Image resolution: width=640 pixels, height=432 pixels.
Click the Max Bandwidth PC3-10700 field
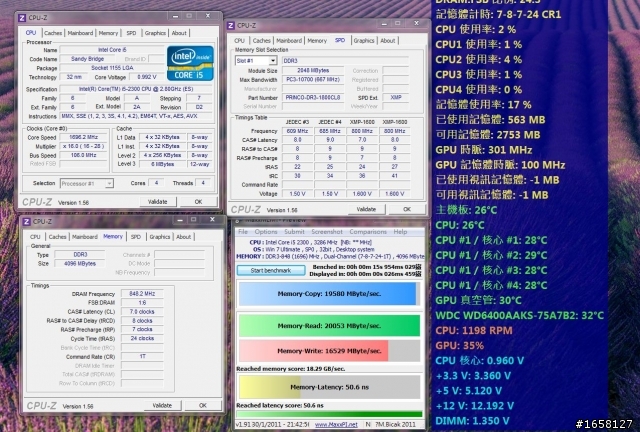313,79
